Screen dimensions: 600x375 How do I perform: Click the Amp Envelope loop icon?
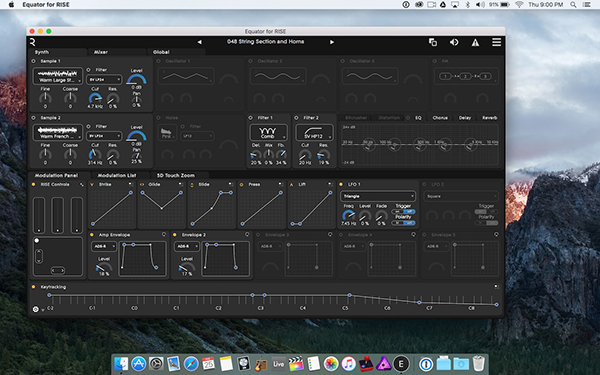164,235
